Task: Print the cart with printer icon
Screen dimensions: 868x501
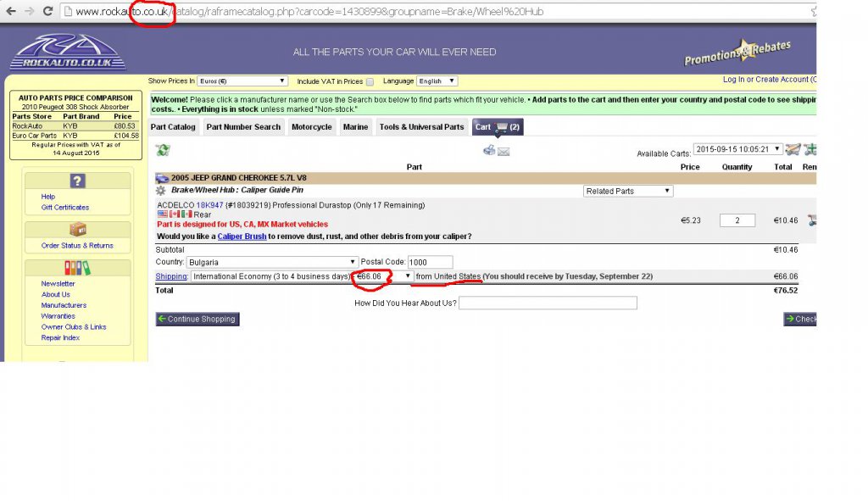Action: point(489,150)
